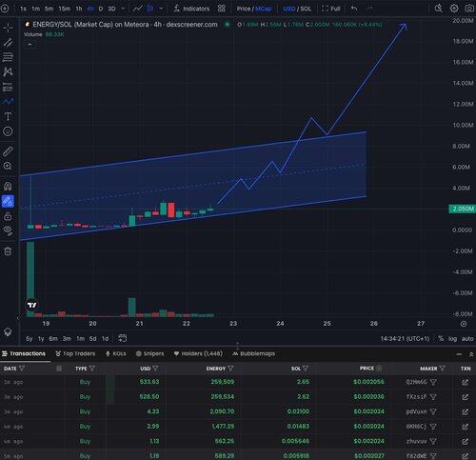The width and height of the screenshot is (476, 460).
Task: Choose the candlestick chart style icon
Action: pyautogui.click(x=150, y=9)
